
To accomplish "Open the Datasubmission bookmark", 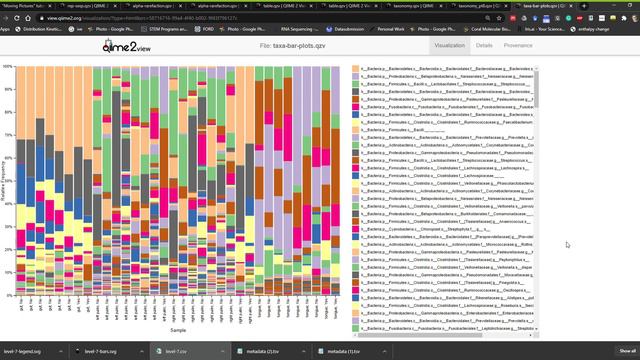I will [345, 29].
